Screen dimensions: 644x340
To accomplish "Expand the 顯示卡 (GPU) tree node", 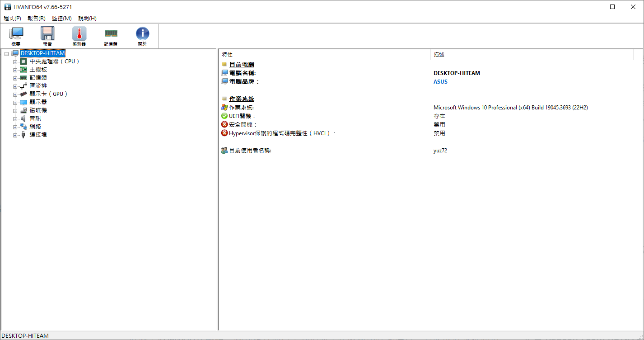I will pos(15,94).
